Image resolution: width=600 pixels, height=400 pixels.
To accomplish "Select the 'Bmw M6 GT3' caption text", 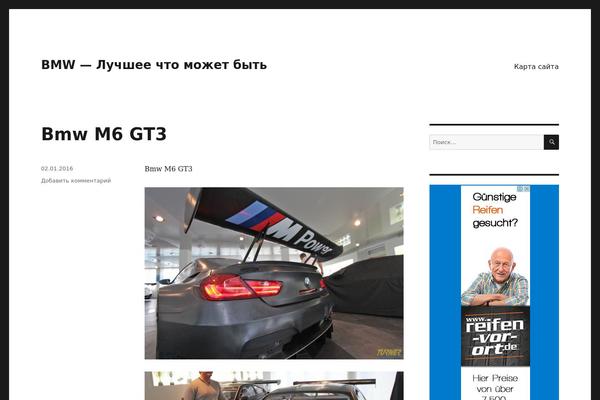I will [x=168, y=169].
